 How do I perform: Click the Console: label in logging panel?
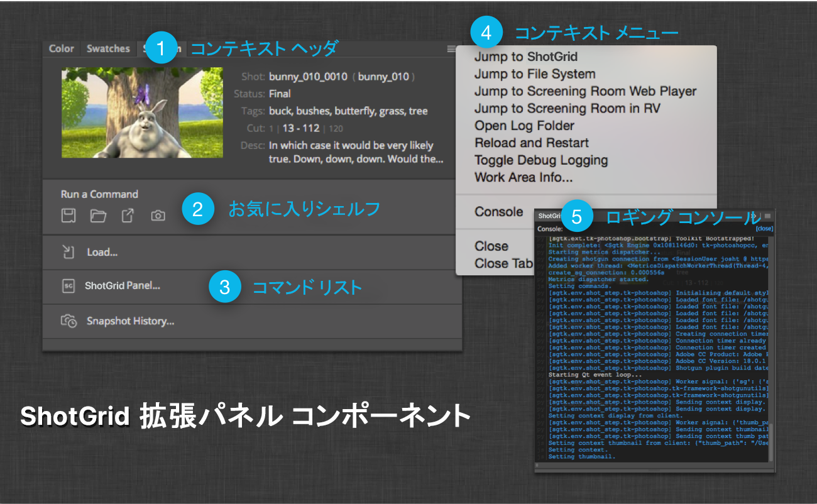pos(550,229)
